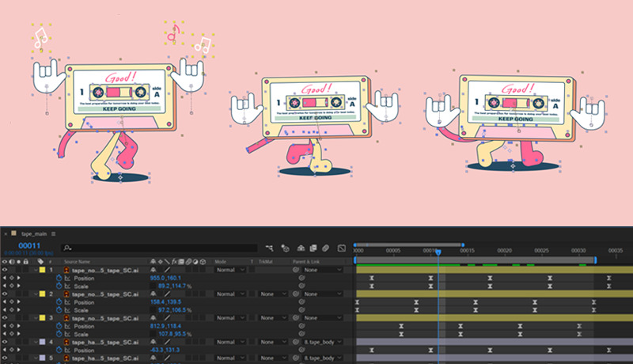The width and height of the screenshot is (633, 364).
Task: Click the Position stopwatch on layer 1
Action: tap(59, 278)
